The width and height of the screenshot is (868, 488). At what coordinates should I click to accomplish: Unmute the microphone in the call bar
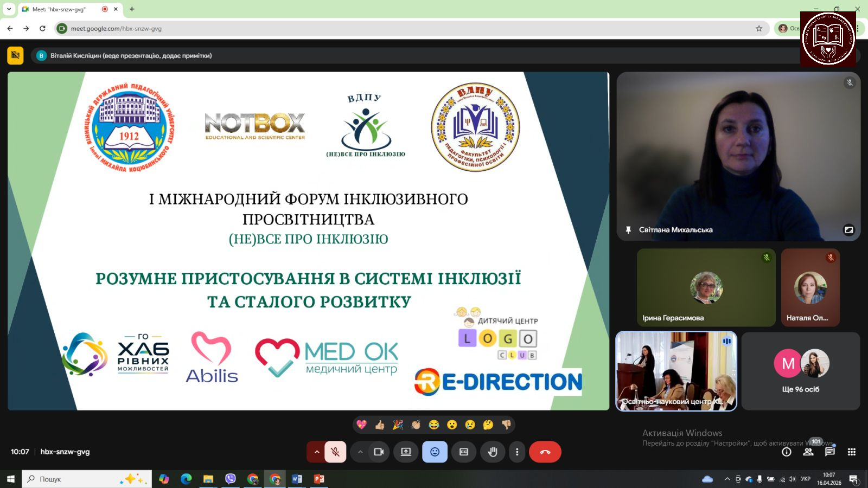[335, 452]
